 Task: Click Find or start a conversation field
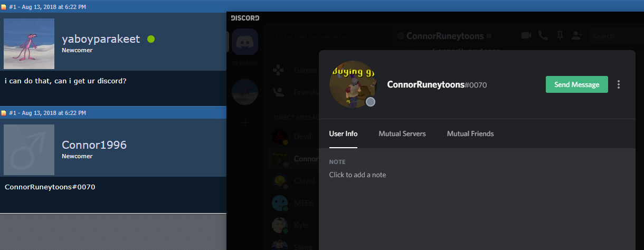[328, 36]
